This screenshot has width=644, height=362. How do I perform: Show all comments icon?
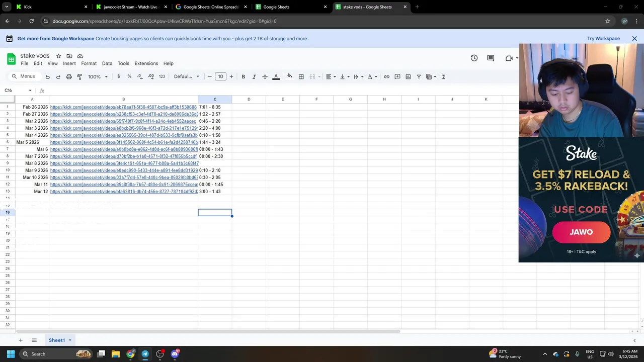(491, 58)
